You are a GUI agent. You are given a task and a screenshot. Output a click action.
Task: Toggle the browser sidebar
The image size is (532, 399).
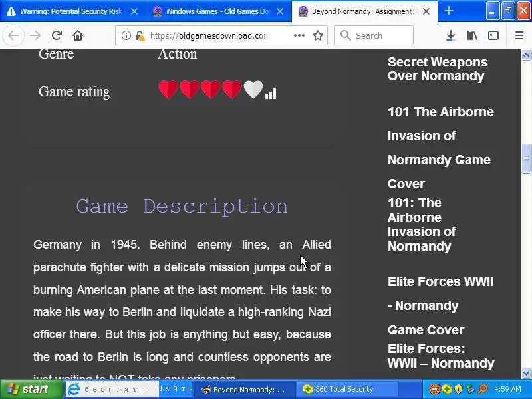pos(493,35)
